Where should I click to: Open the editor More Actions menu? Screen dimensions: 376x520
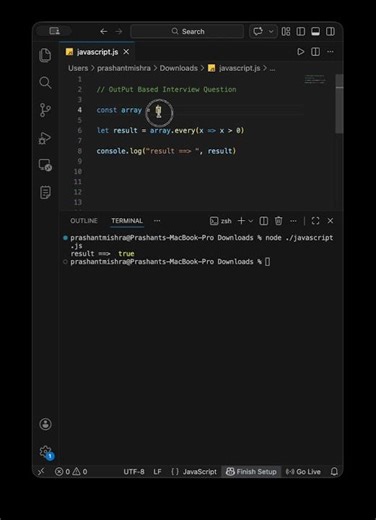[x=330, y=52]
